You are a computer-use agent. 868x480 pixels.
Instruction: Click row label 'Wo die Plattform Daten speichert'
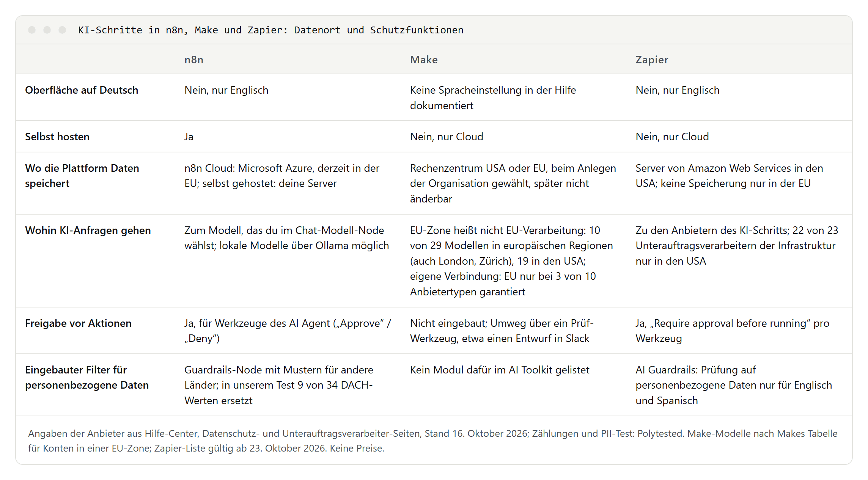tap(82, 176)
